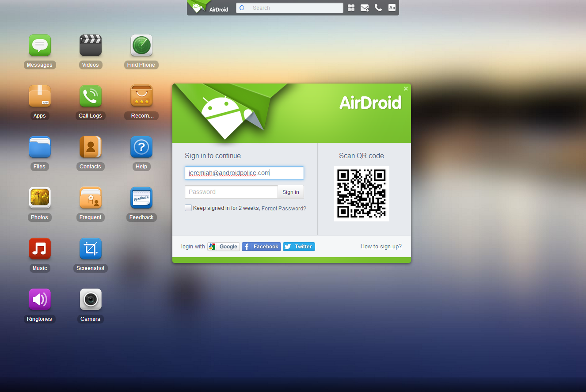The height and width of the screenshot is (392, 586).
Task: Enable 'Keep signed in for 2 weeks'
Action: [188, 208]
